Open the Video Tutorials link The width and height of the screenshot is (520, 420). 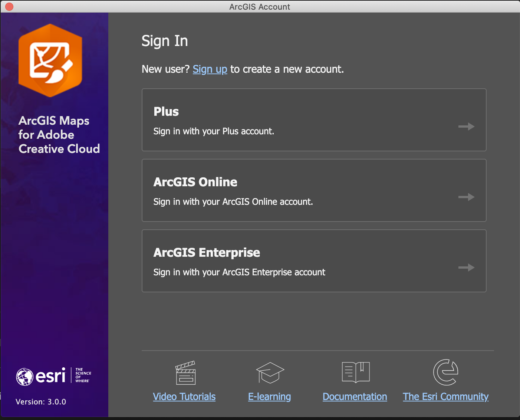184,397
